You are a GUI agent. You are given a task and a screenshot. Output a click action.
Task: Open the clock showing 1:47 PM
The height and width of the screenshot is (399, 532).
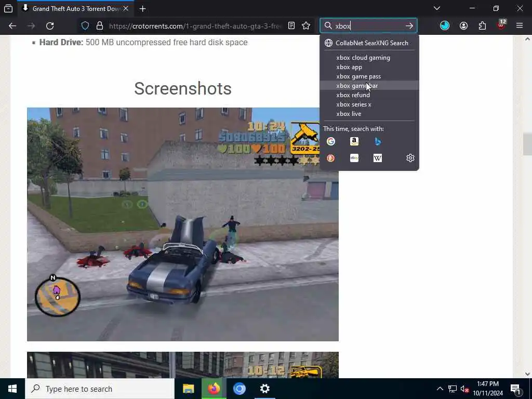(488, 389)
